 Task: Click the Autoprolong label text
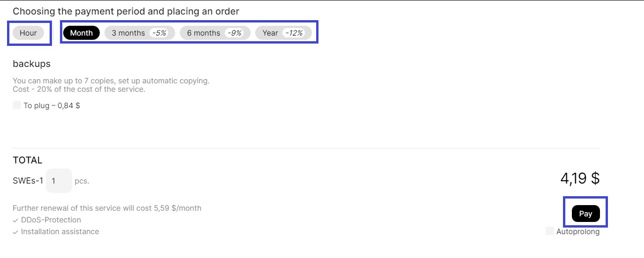point(578,231)
